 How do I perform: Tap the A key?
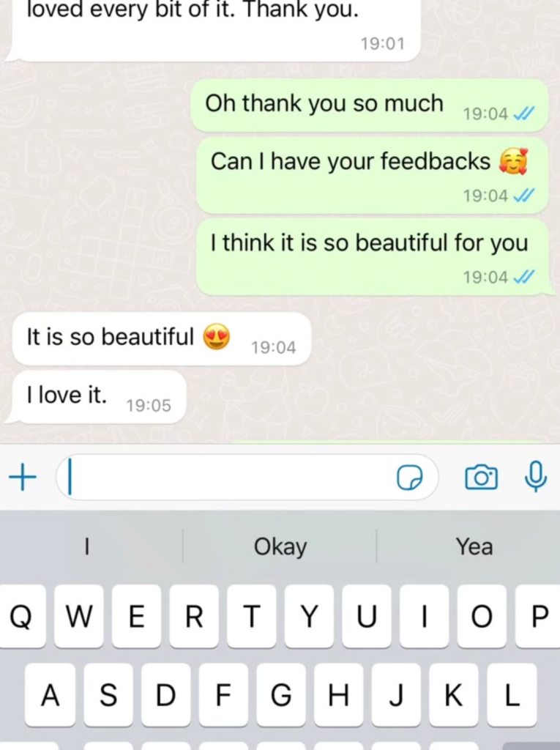[x=51, y=694]
